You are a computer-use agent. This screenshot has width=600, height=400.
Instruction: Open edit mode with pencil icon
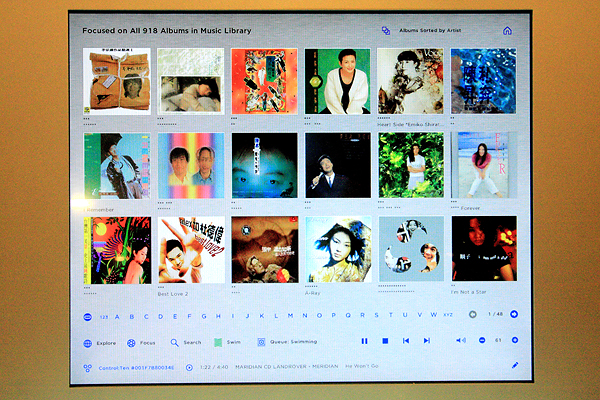click(515, 365)
